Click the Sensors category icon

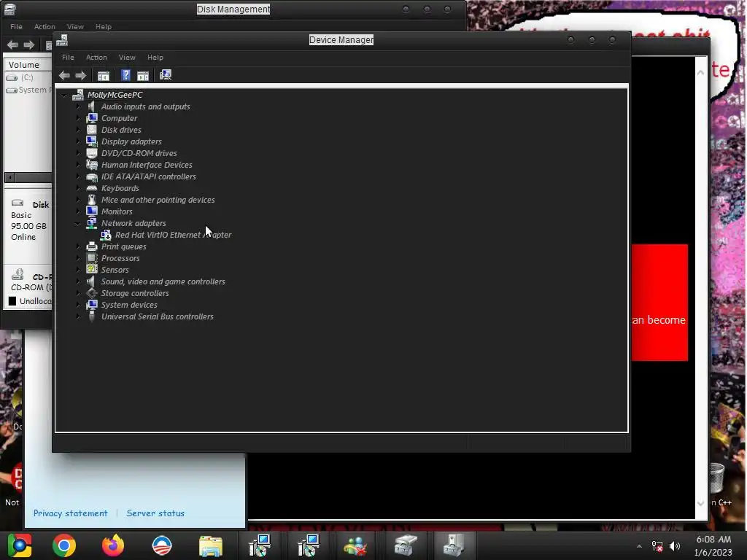tap(91, 270)
